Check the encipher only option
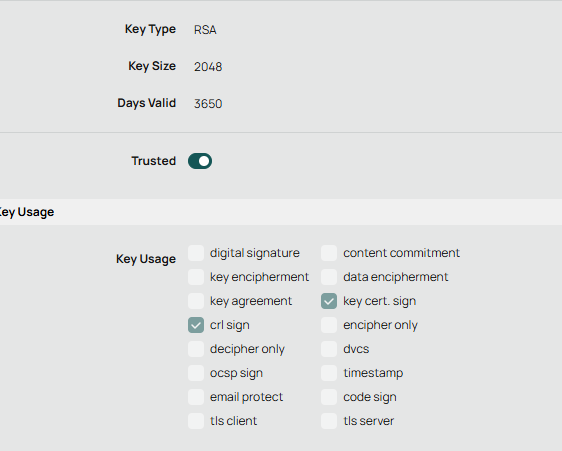 [329, 325]
